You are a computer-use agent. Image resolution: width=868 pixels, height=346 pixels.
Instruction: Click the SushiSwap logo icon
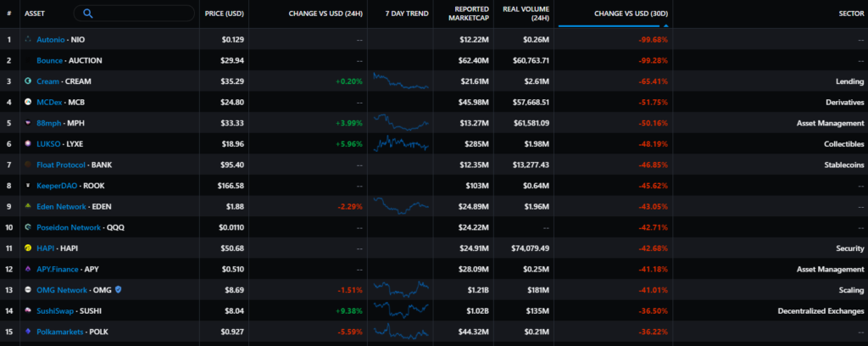click(28, 311)
